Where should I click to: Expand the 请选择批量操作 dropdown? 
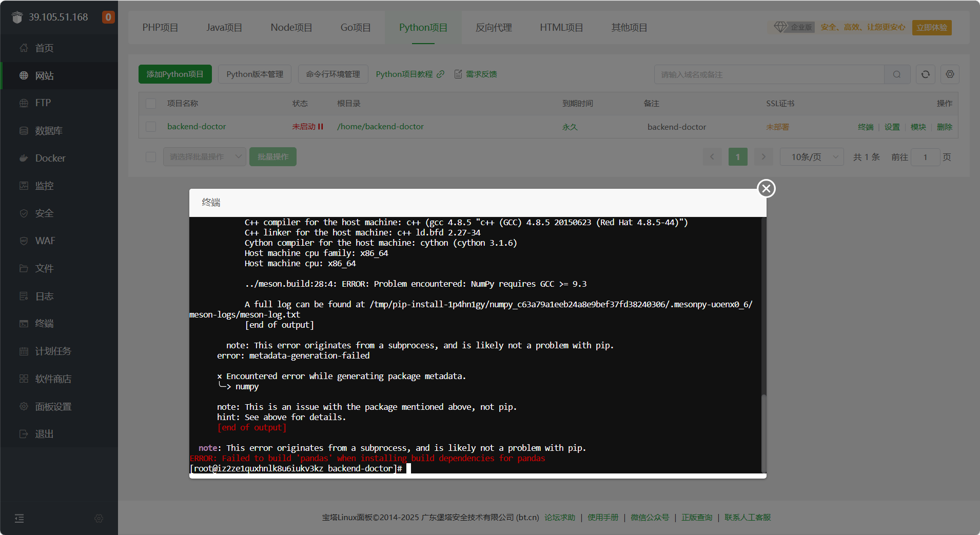(204, 157)
